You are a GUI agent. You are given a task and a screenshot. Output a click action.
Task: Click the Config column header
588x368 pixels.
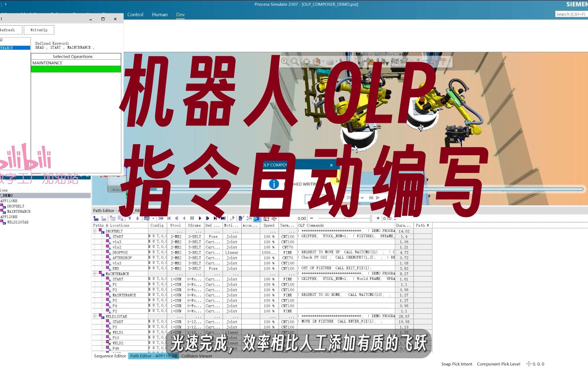tap(157, 225)
